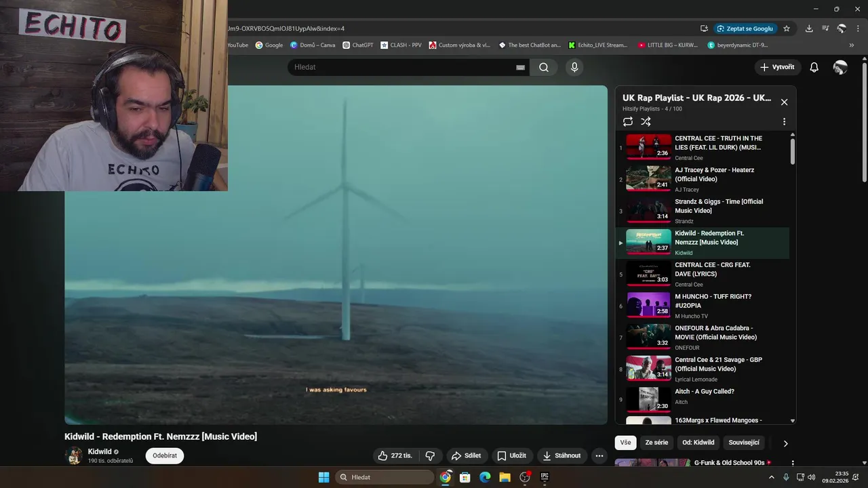Show hidden system tray icons
The width and height of the screenshot is (868, 488).
tap(771, 477)
